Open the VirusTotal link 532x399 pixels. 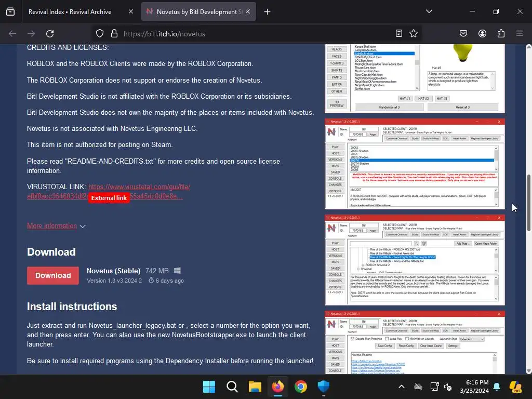[x=139, y=187]
